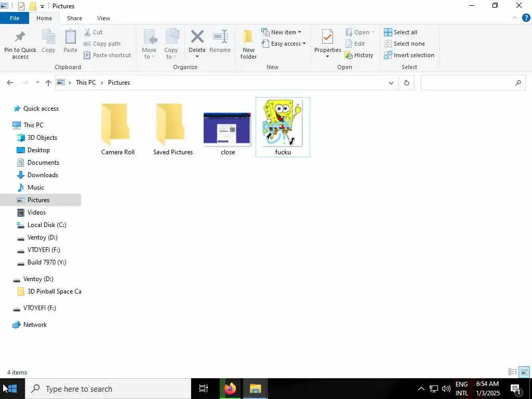Open the network tray icon

[434, 389]
